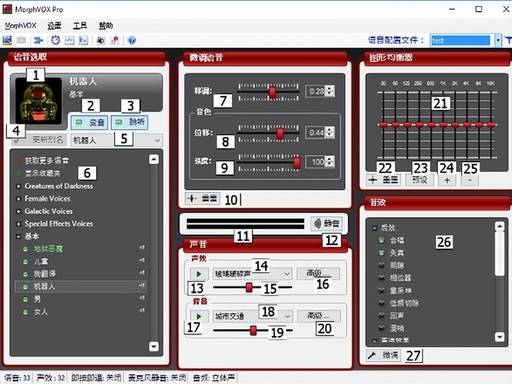Click the voice list scroll down arrow
This screenshot has height=384, width=512.
point(154,346)
